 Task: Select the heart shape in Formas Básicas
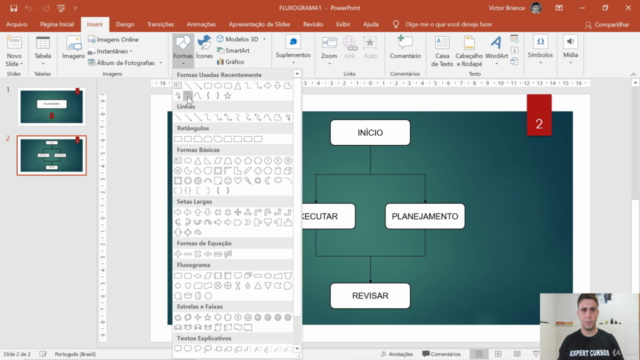click(x=238, y=180)
